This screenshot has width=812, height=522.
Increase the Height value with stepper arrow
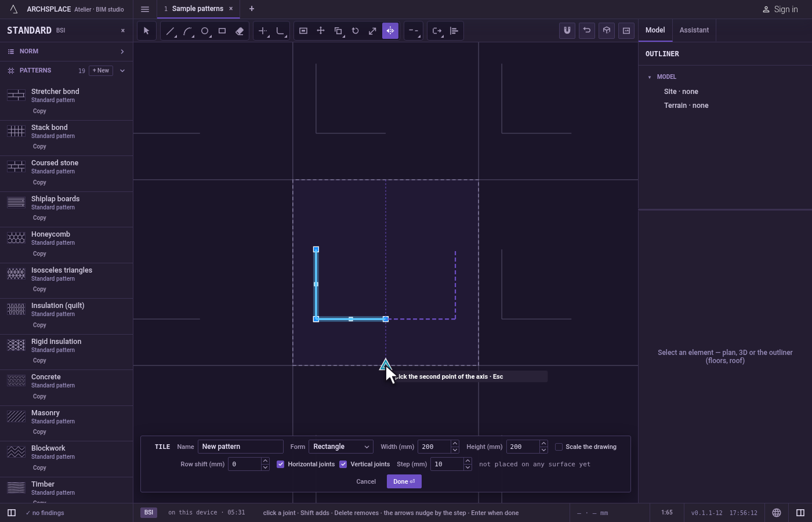pyautogui.click(x=543, y=444)
